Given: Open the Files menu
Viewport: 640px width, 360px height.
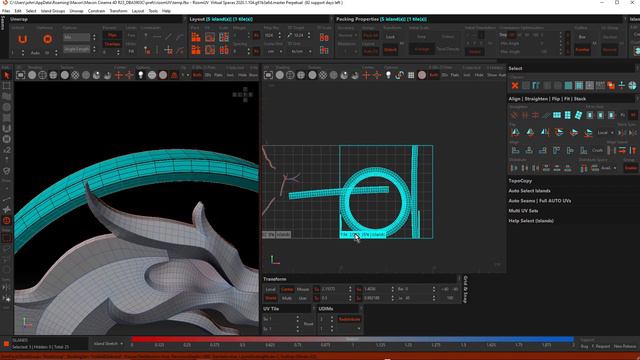Looking at the screenshot, I should click(x=6, y=11).
